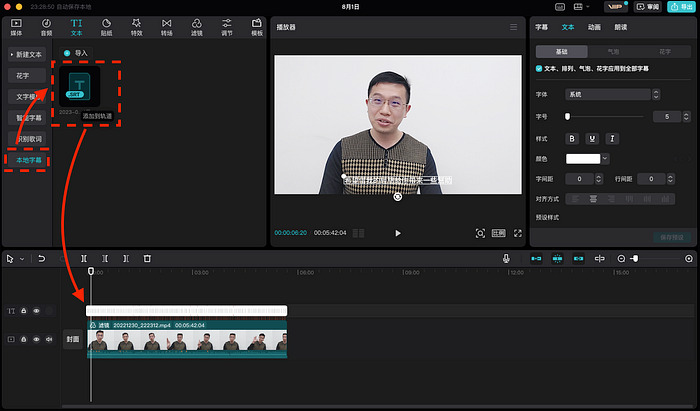
Task: Click the 字号 font size slider handle
Action: coord(567,116)
